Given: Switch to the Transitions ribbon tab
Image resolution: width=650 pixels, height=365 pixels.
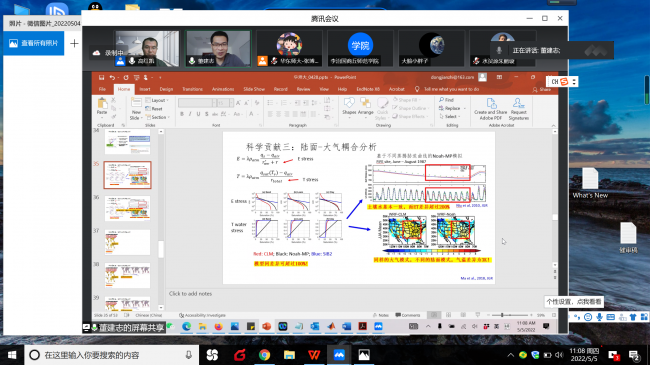Looking at the screenshot, I should pyautogui.click(x=192, y=89).
